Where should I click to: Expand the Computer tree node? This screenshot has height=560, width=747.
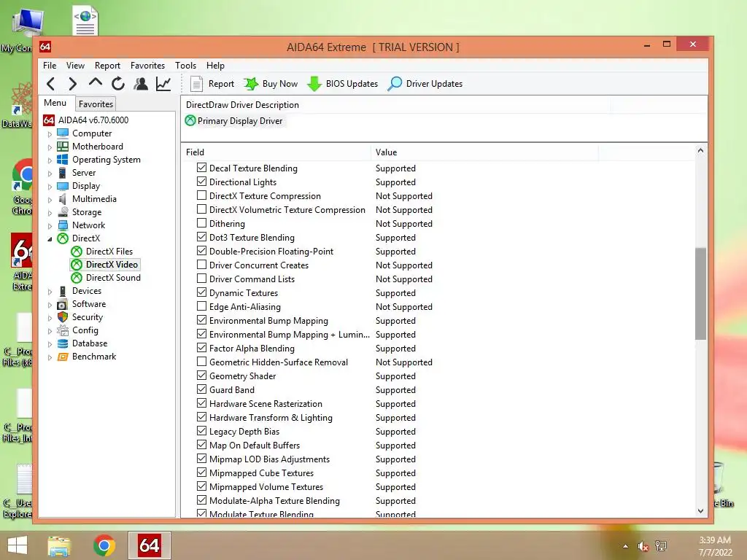pos(50,134)
